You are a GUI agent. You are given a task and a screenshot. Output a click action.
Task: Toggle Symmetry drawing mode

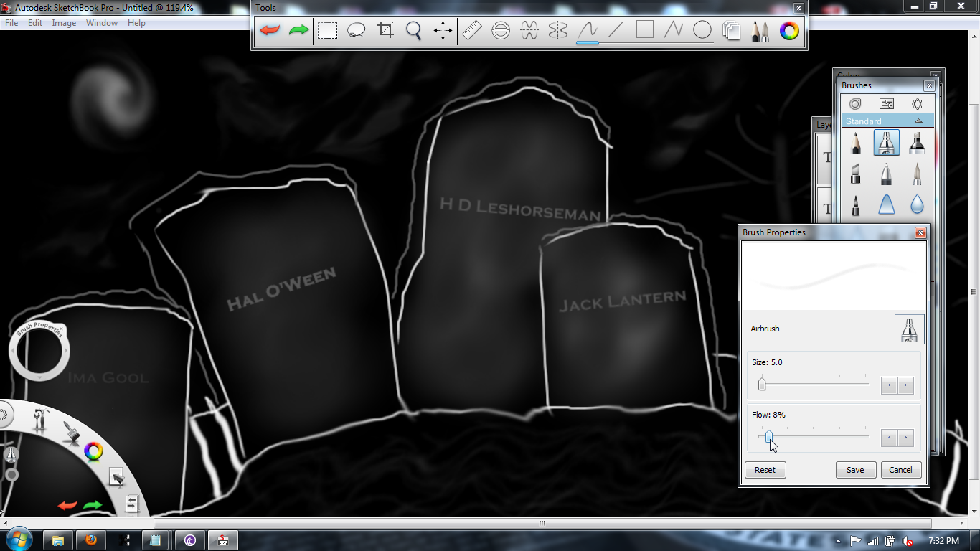(x=558, y=30)
